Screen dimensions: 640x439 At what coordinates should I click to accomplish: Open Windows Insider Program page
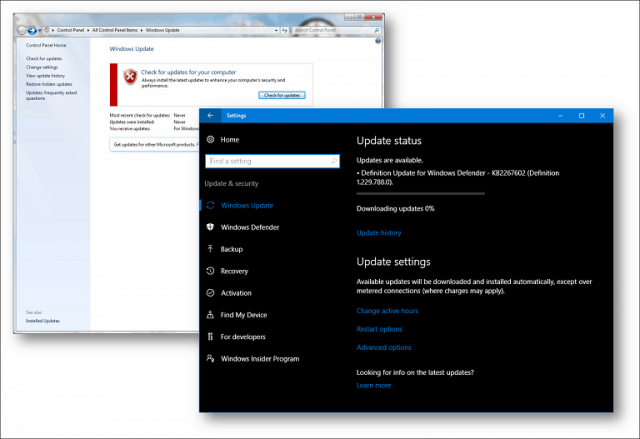(x=260, y=359)
